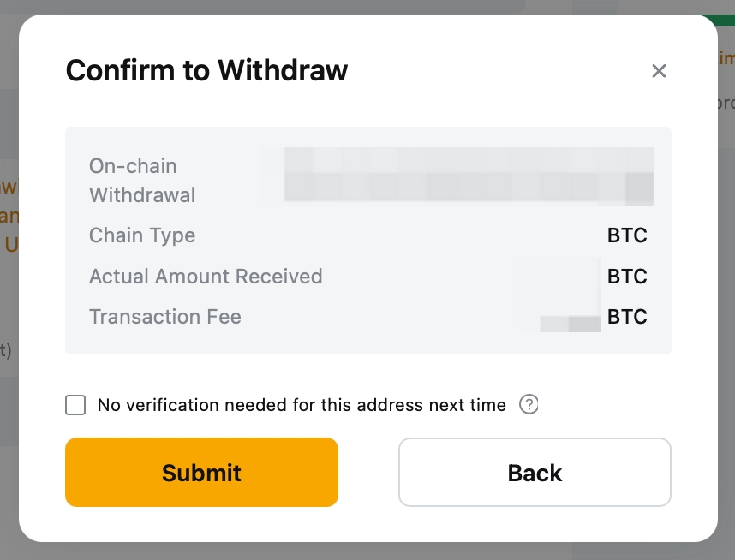Click the BTC value beside Chain Type
Image resolution: width=735 pixels, height=560 pixels.
tap(627, 235)
